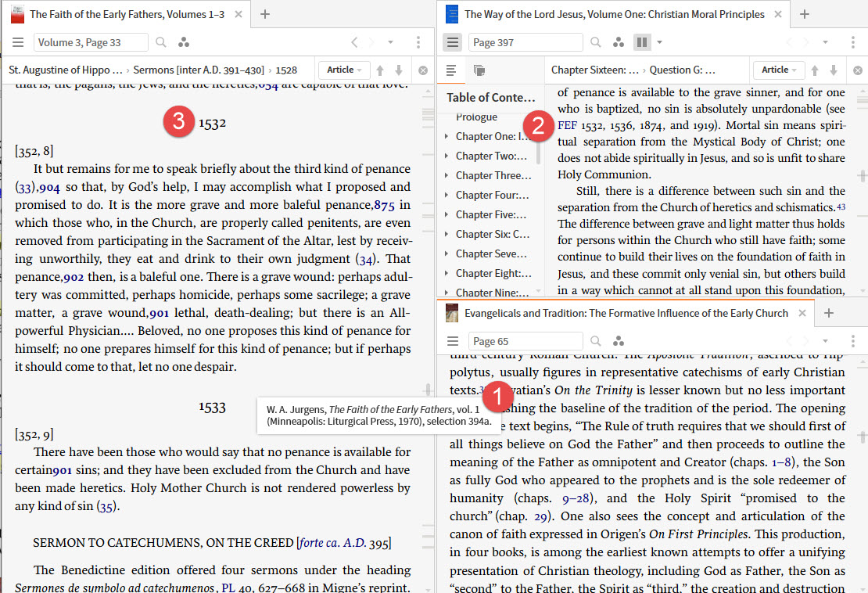The image size is (868, 593).
Task: Click the Question G breadcrumb
Action: coord(682,70)
